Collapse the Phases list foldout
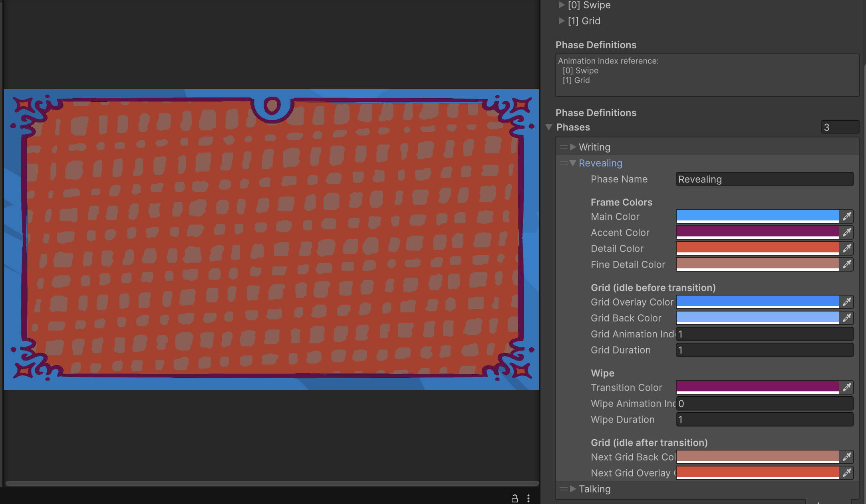This screenshot has width=866, height=504. 549,127
